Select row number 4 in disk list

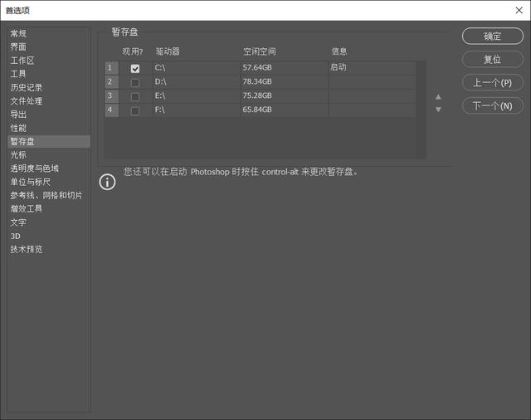(111, 110)
